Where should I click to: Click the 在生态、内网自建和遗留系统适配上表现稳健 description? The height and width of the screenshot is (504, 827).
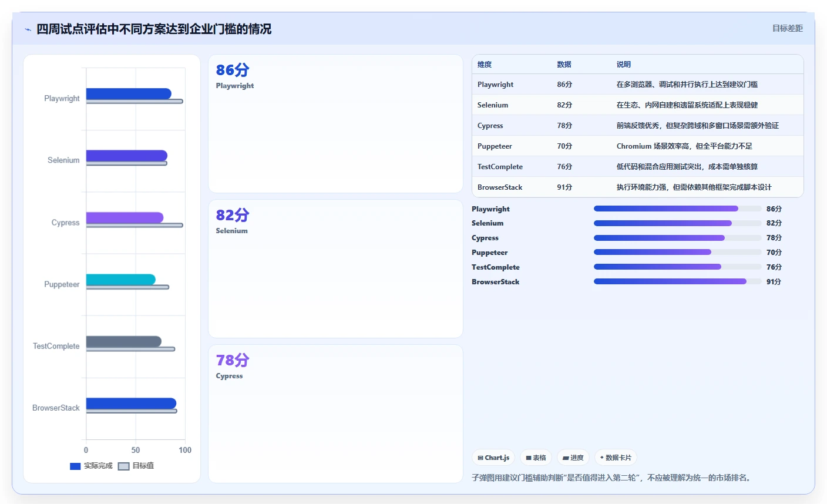pyautogui.click(x=687, y=105)
